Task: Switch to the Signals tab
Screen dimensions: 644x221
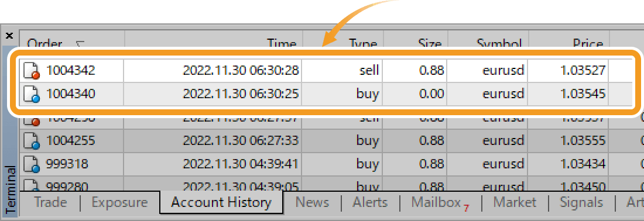Action: 581,202
